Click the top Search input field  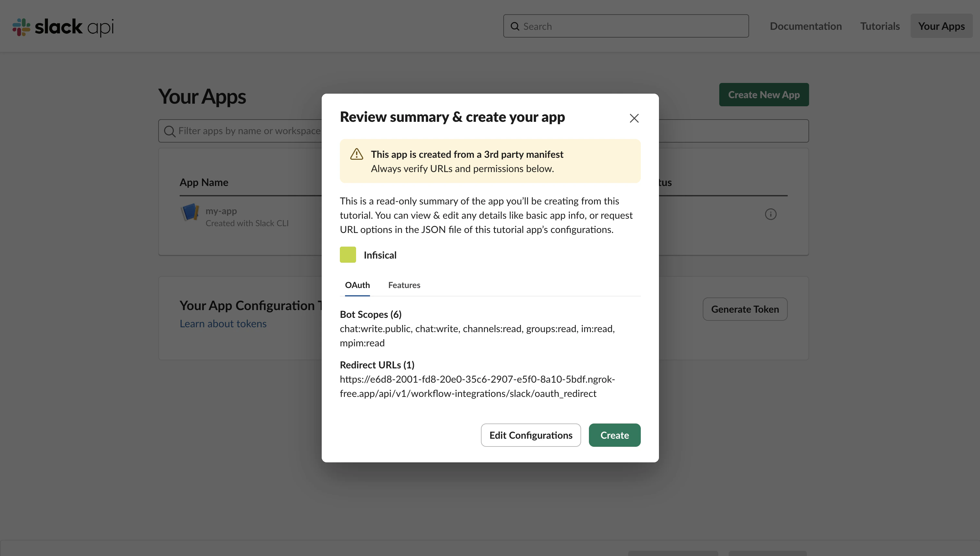pyautogui.click(x=626, y=26)
